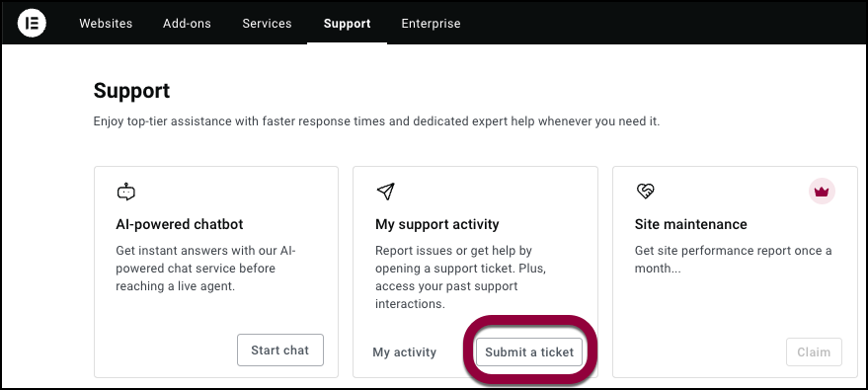Viewport: 868px width, 390px height.
Task: Click the Elementor logo icon
Action: (32, 24)
